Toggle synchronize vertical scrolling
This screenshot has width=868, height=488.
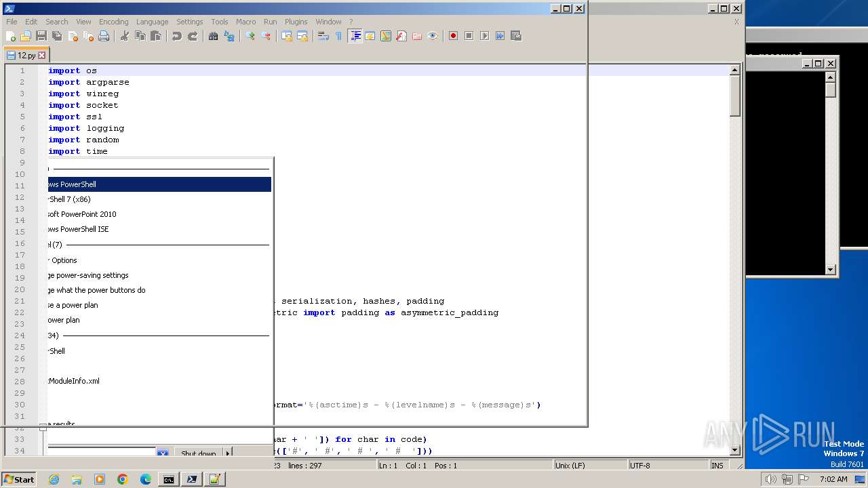287,36
